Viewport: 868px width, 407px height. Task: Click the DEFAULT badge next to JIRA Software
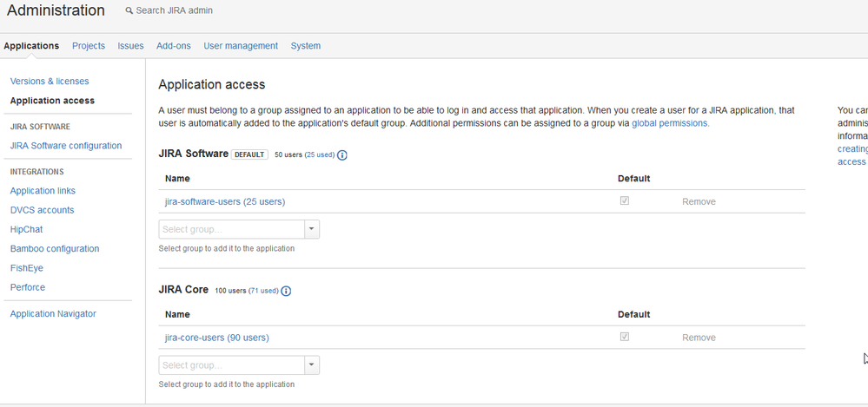point(249,154)
